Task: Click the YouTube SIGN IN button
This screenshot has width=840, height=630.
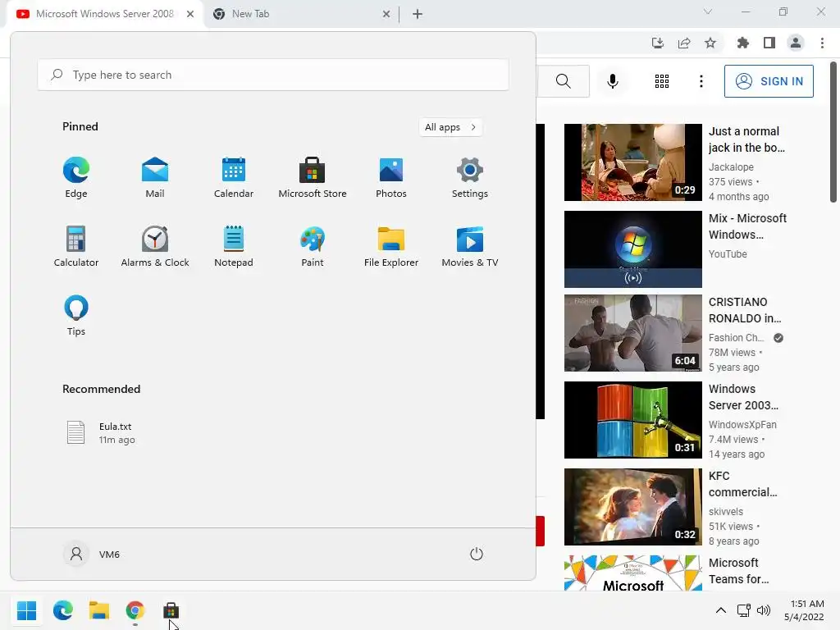Action: pyautogui.click(x=769, y=81)
